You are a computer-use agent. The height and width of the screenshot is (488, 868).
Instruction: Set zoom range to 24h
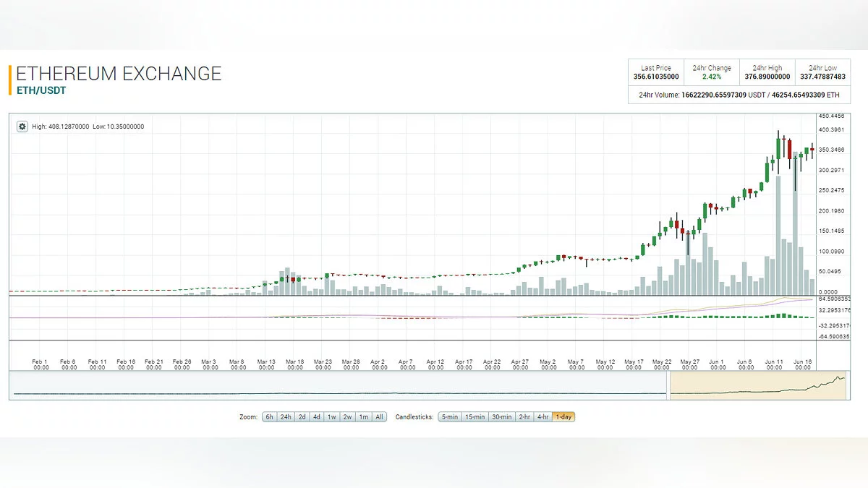pos(286,417)
